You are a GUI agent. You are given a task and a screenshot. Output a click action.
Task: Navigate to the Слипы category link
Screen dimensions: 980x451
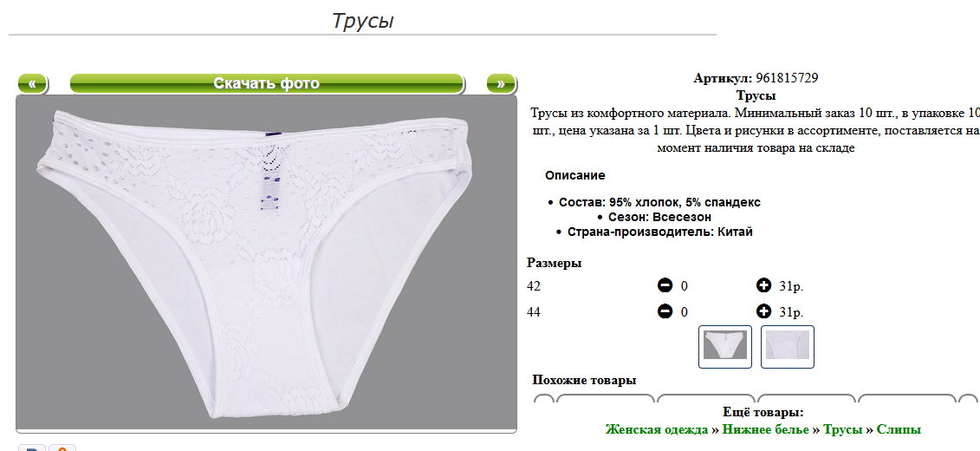[899, 429]
